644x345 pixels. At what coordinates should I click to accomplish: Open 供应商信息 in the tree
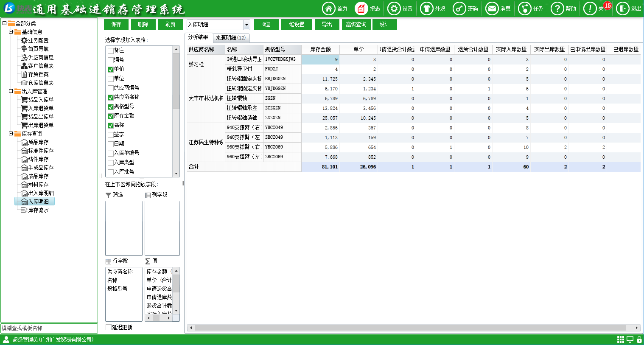[x=37, y=57]
